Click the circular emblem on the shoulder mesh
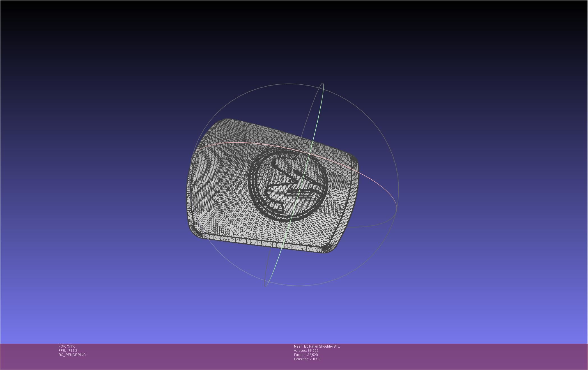The height and width of the screenshot is (370, 588). 288,185
